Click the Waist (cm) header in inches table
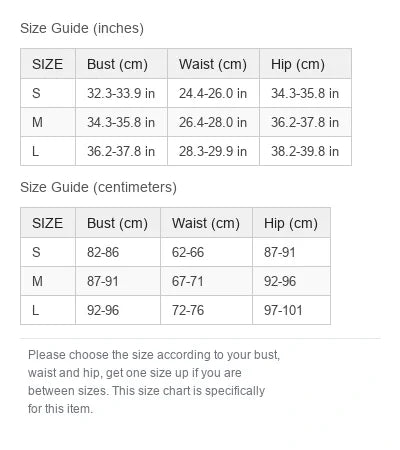 tap(213, 64)
